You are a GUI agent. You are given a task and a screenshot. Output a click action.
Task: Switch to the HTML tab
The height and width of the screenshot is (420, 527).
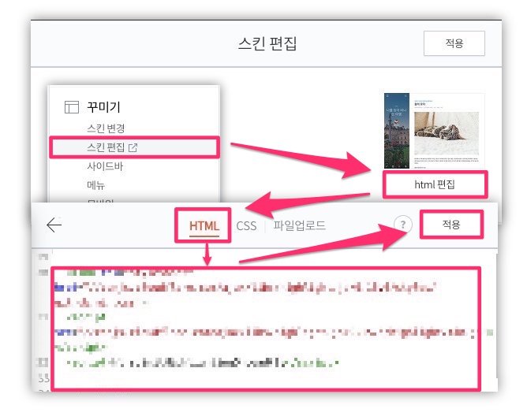coord(204,226)
